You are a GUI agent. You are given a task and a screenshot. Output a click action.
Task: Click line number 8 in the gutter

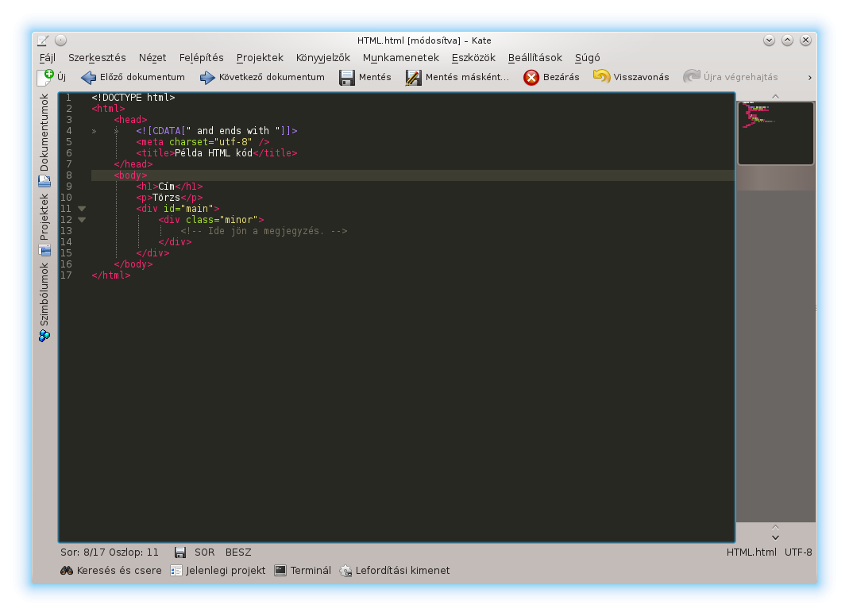click(69, 175)
